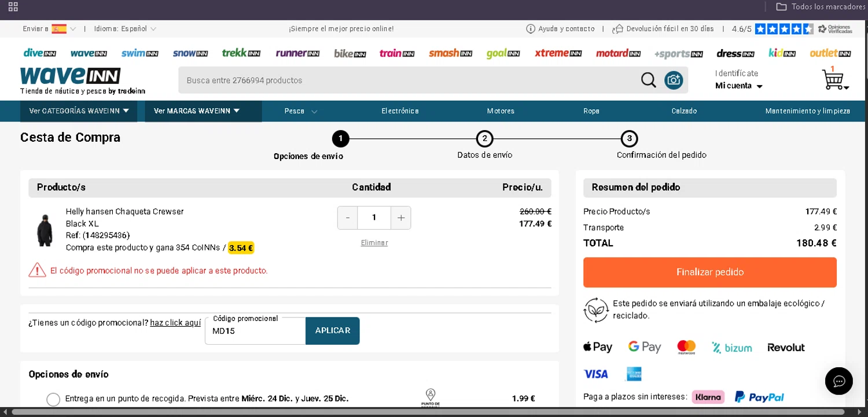Open the Ropa category
The height and width of the screenshot is (417, 868).
[591, 111]
